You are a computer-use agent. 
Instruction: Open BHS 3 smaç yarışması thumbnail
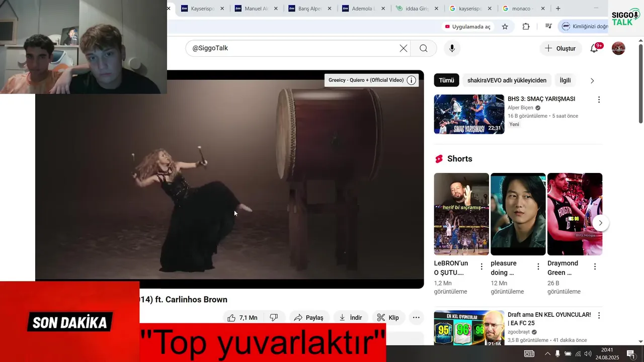469,114
